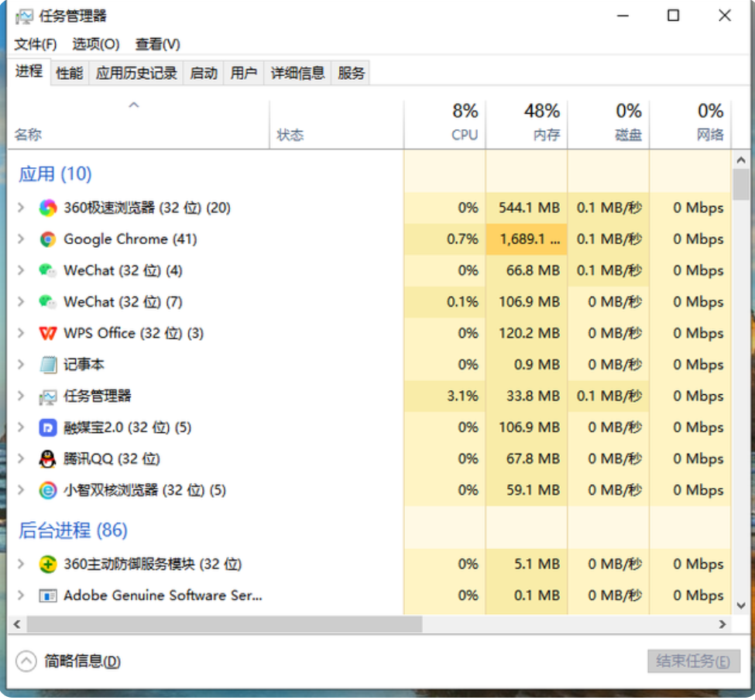Viewport: 755px width, 700px height.
Task: Select the 记事本 notepad icon
Action: 48,365
